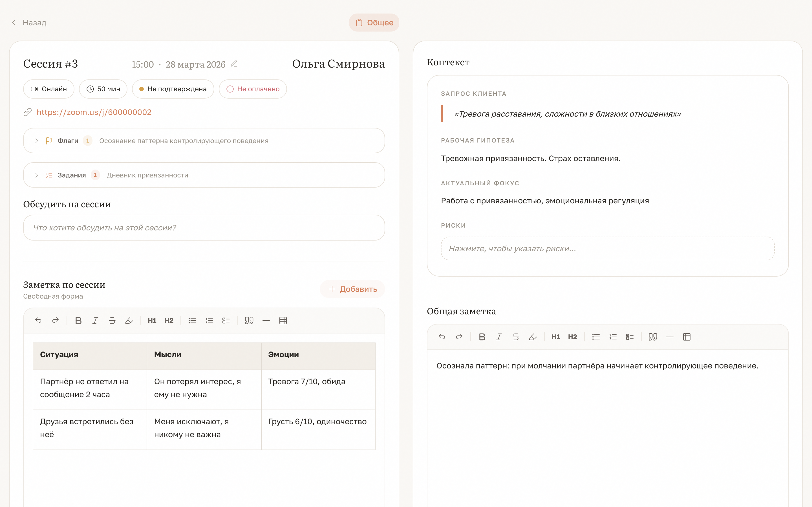Screen dimensions: 812x507
Task: Apply H1 heading in the session note
Action: 152,320
